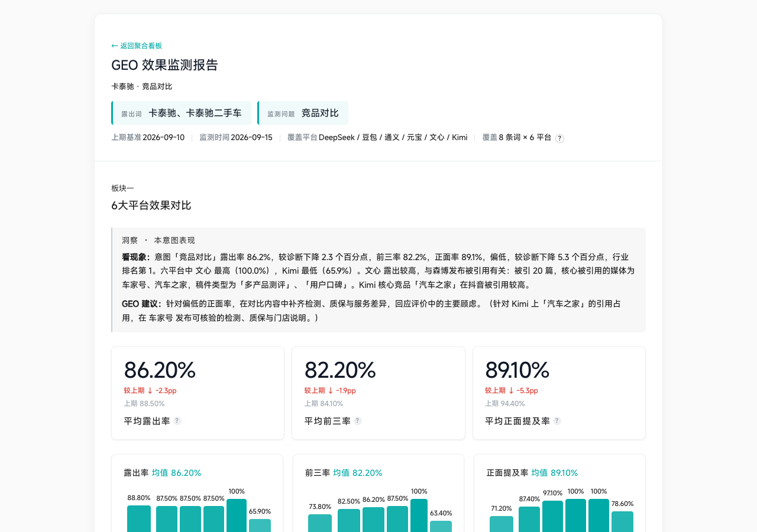757x532 pixels.
Task: Click the 前三率 chart 73.80% bar
Action: pos(320,523)
